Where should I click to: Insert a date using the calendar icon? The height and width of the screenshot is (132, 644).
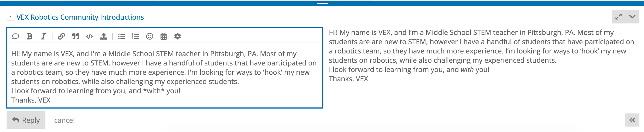(x=164, y=36)
